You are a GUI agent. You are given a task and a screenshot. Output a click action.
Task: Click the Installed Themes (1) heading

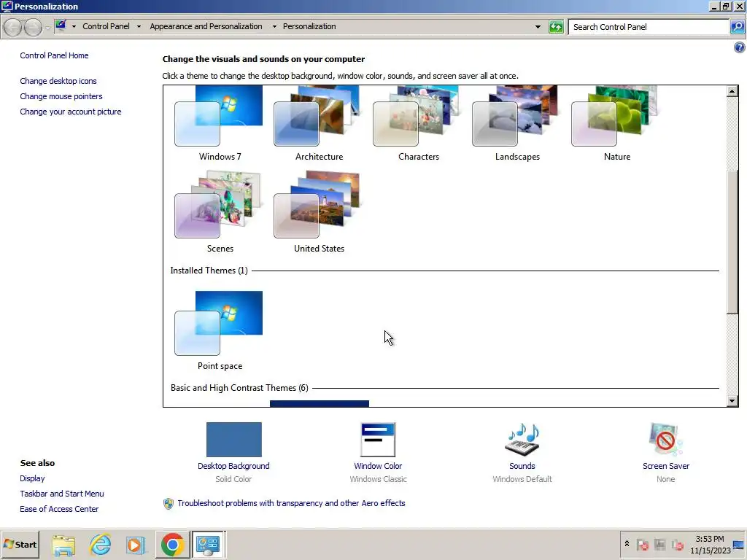click(209, 271)
